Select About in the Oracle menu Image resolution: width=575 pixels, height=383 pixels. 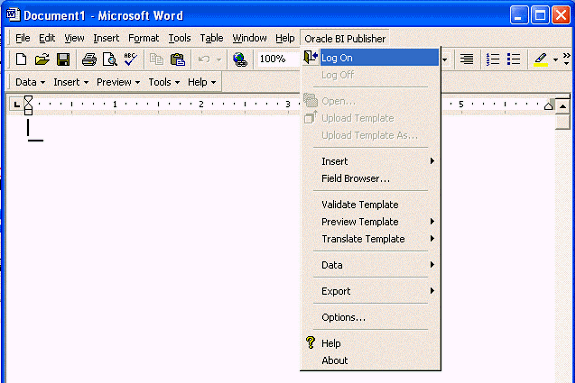[370, 361]
